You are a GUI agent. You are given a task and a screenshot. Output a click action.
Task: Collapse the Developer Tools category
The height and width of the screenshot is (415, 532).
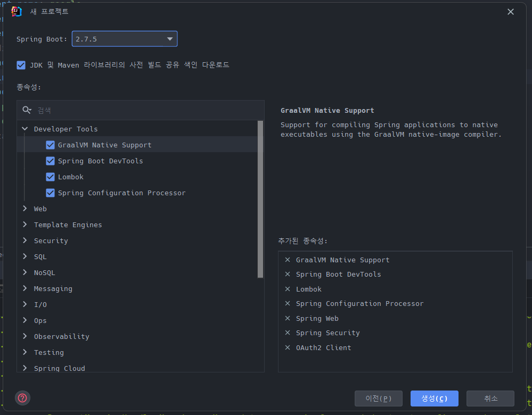pyautogui.click(x=25, y=129)
